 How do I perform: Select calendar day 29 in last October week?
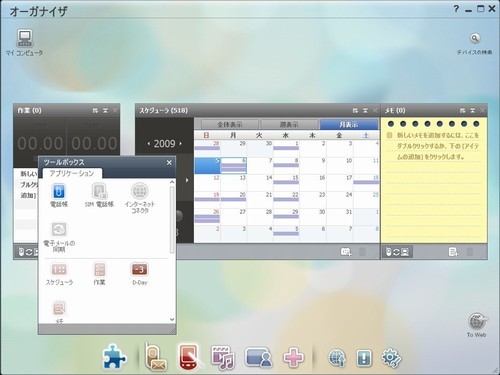[x=286, y=217]
